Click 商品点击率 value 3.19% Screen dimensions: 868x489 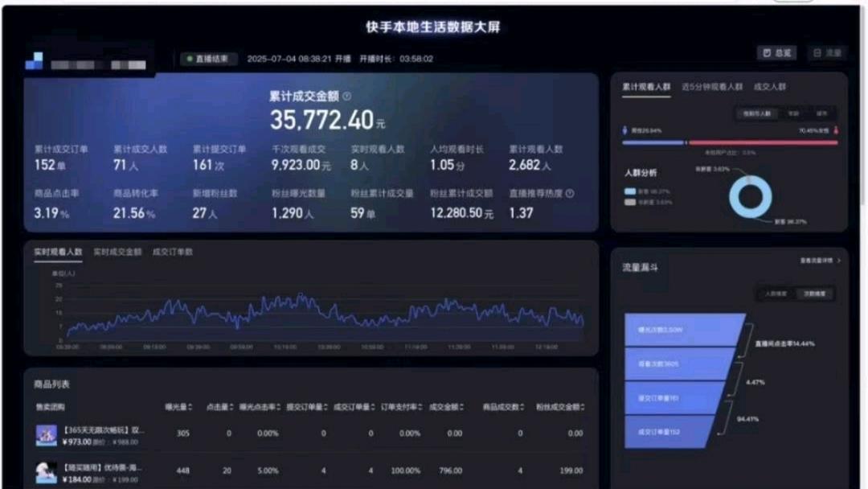tap(51, 213)
